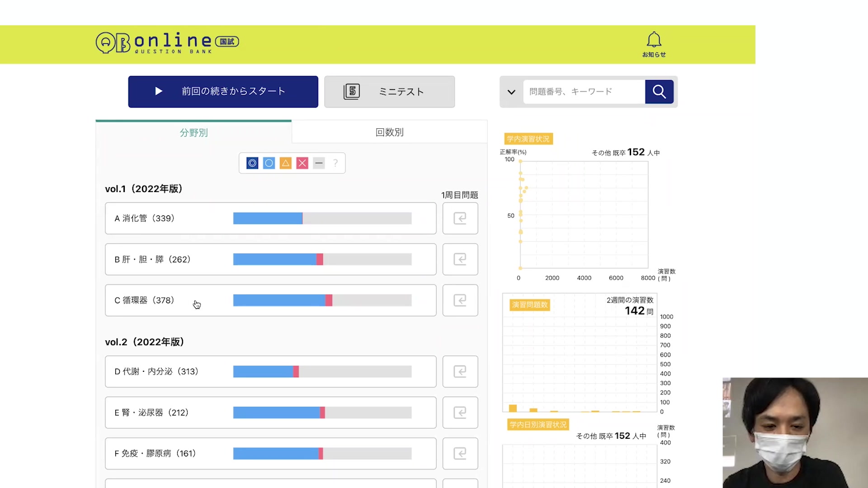Screen dimensions: 868x488
Task: Click the notification bell icon
Action: (654, 41)
